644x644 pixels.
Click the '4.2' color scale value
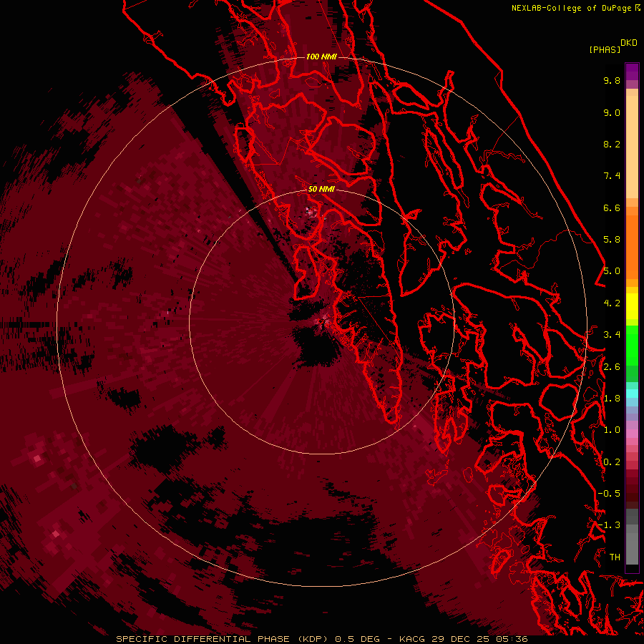point(612,303)
